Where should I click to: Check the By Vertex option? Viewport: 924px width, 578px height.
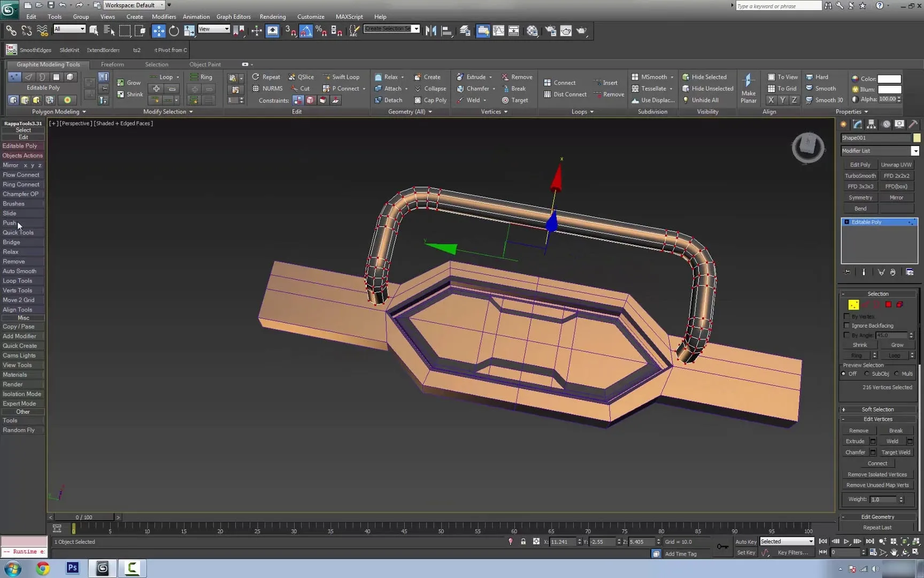click(x=846, y=316)
